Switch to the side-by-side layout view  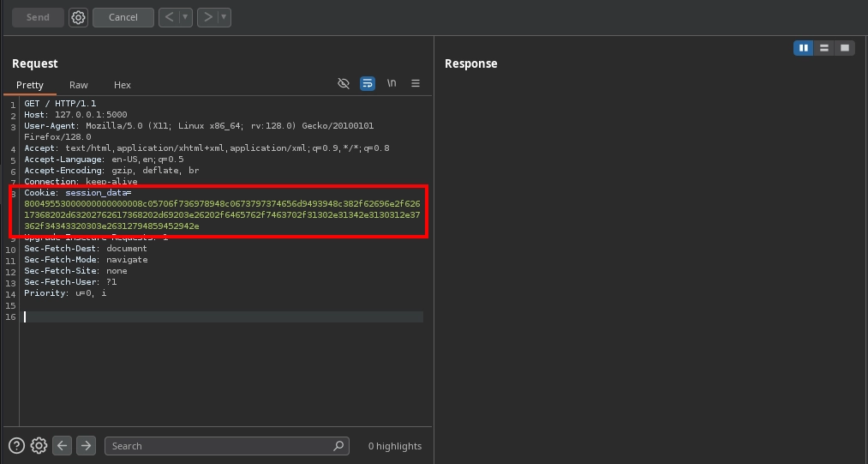tap(804, 48)
